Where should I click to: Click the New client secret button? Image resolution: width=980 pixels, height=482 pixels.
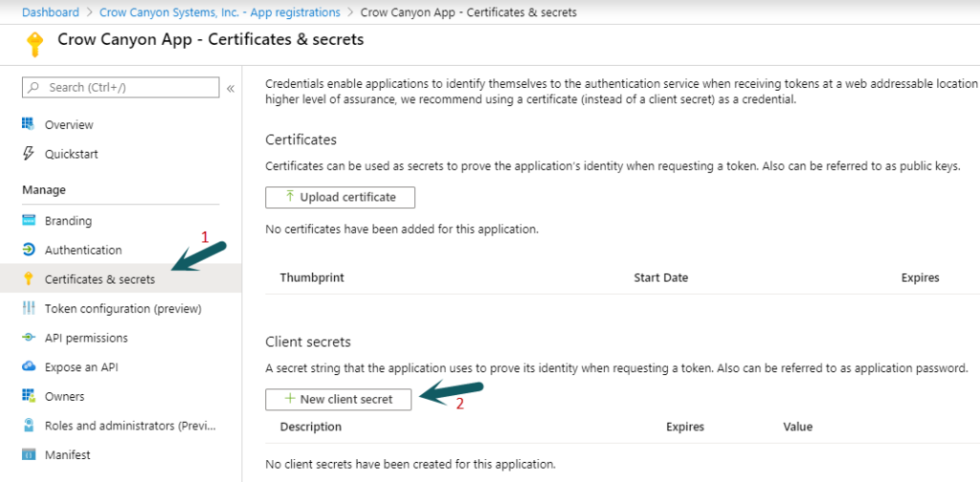(338, 399)
